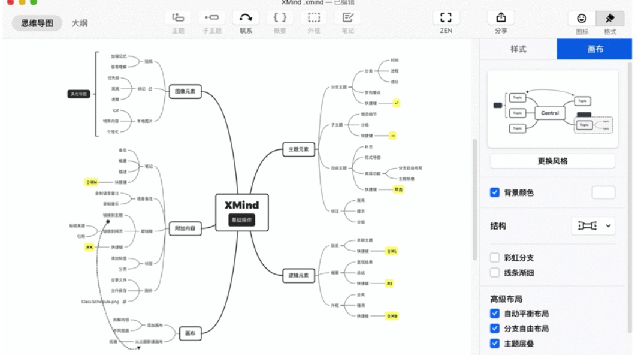The height and width of the screenshot is (355, 644).
Task: Enable the 线条渐细 checkbox
Action: pyautogui.click(x=495, y=273)
